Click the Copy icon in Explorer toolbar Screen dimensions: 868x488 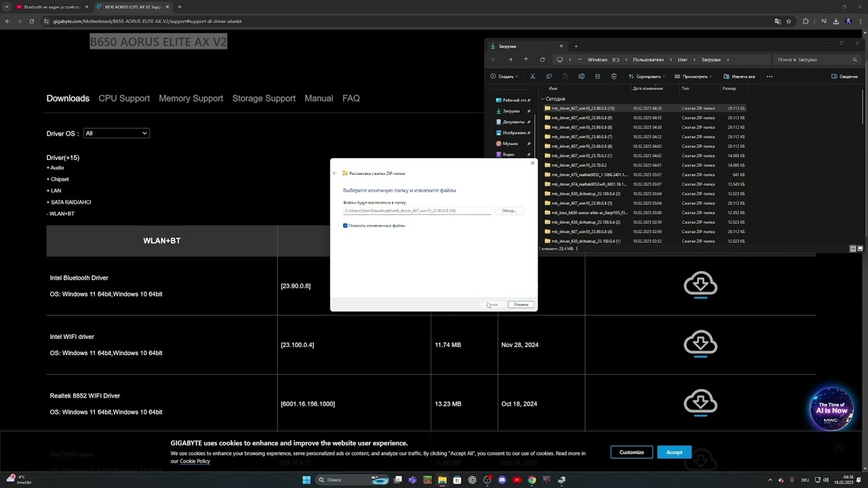pyautogui.click(x=549, y=77)
